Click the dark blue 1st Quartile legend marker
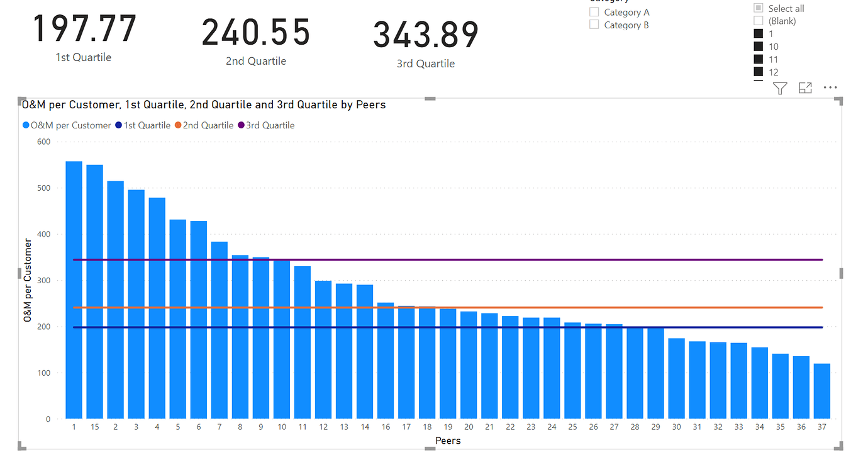The image size is (868, 467). coord(118,125)
